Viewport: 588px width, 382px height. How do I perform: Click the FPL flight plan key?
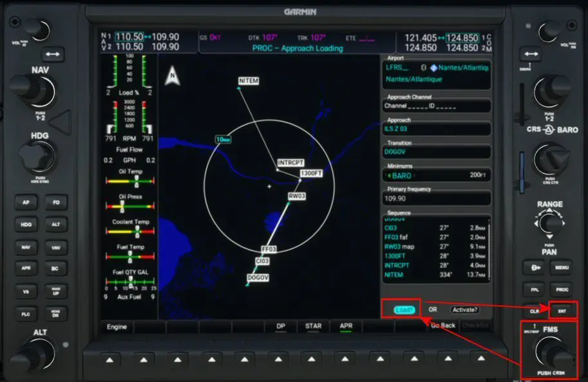[x=535, y=290]
